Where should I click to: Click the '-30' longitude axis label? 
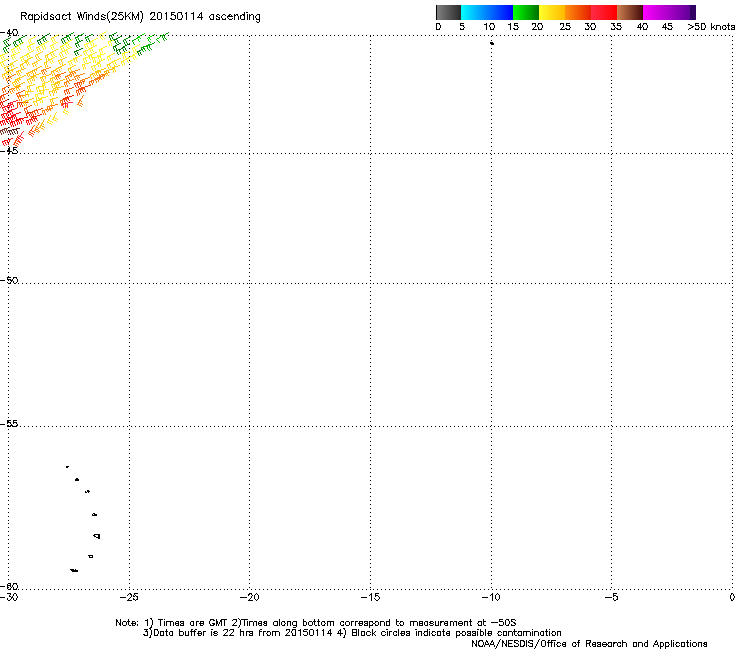pyautogui.click(x=9, y=597)
